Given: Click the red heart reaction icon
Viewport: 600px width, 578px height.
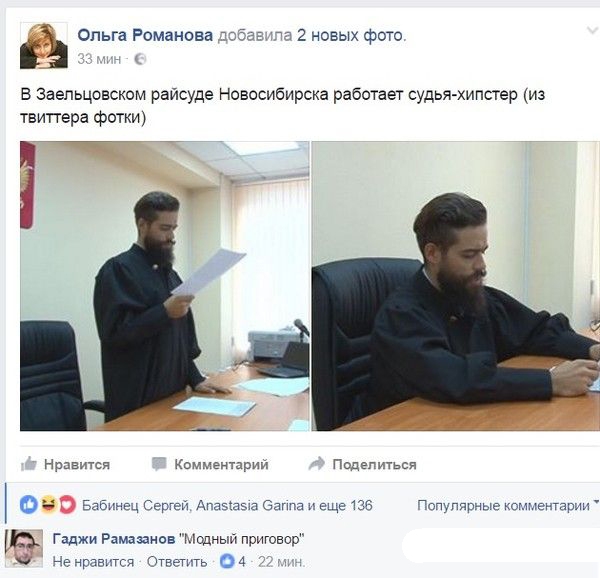Looking at the screenshot, I should [67, 505].
